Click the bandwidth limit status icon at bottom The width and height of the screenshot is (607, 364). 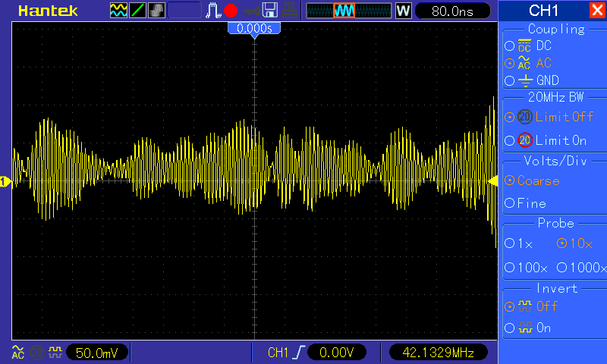(37, 353)
